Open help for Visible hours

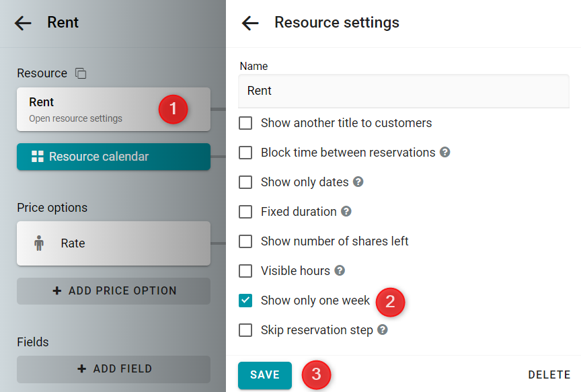[x=340, y=270]
